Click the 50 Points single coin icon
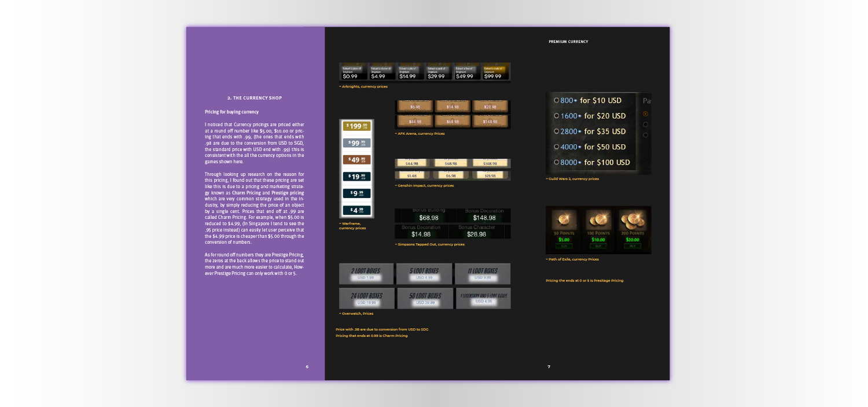This screenshot has width=868, height=407. (x=564, y=221)
